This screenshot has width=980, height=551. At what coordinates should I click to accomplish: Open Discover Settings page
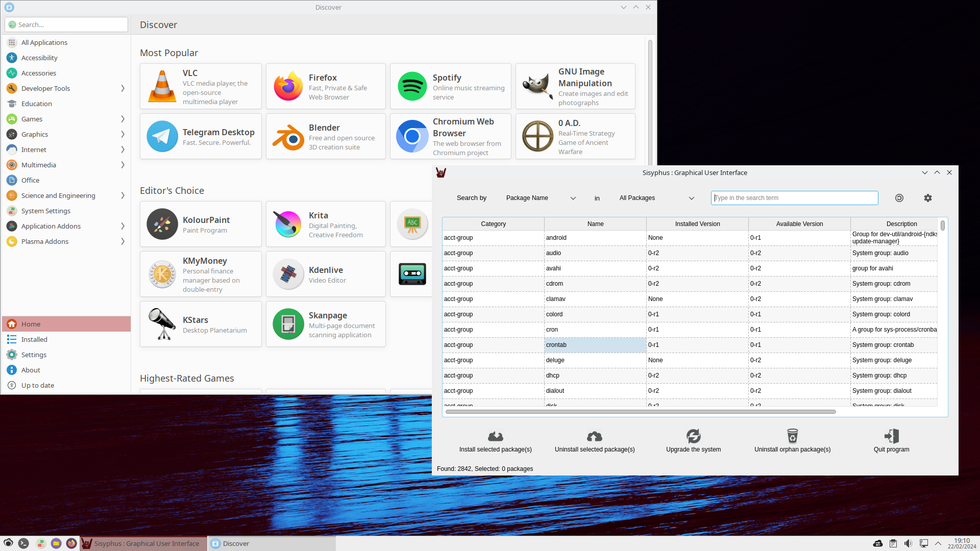(66, 355)
